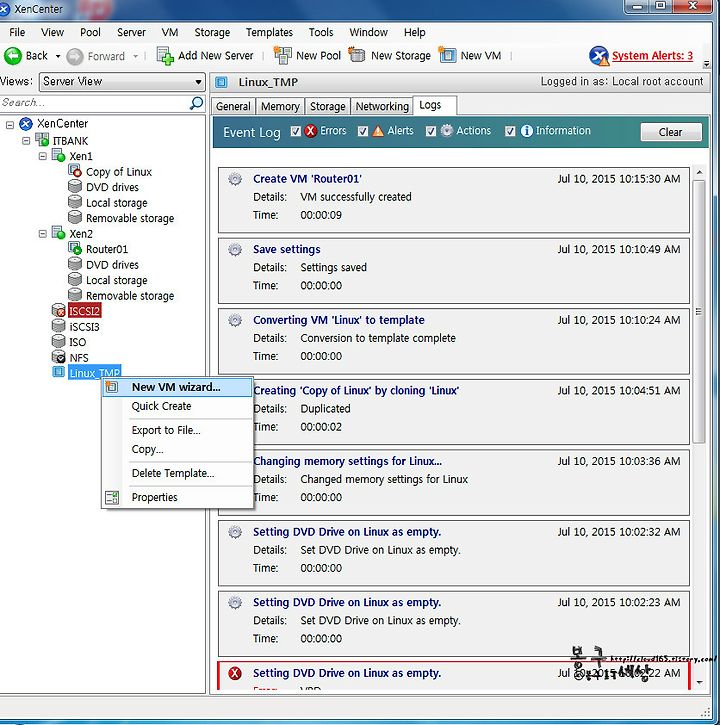Select the Xen1 server icon
The height and width of the screenshot is (725, 720).
[x=58, y=155]
